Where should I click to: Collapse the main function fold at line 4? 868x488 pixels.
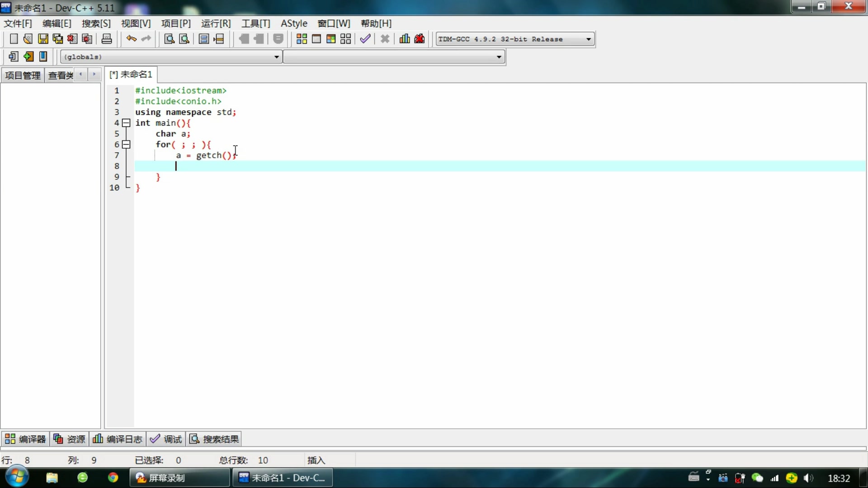pos(126,123)
